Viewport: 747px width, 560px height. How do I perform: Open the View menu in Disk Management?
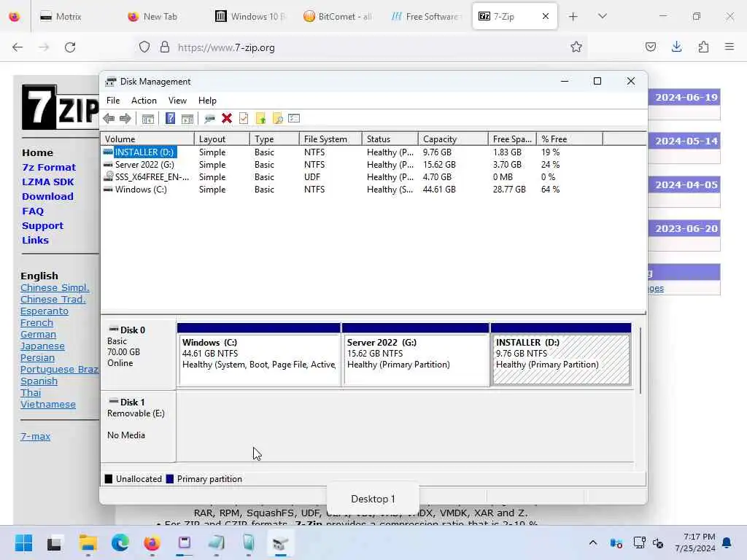click(177, 101)
